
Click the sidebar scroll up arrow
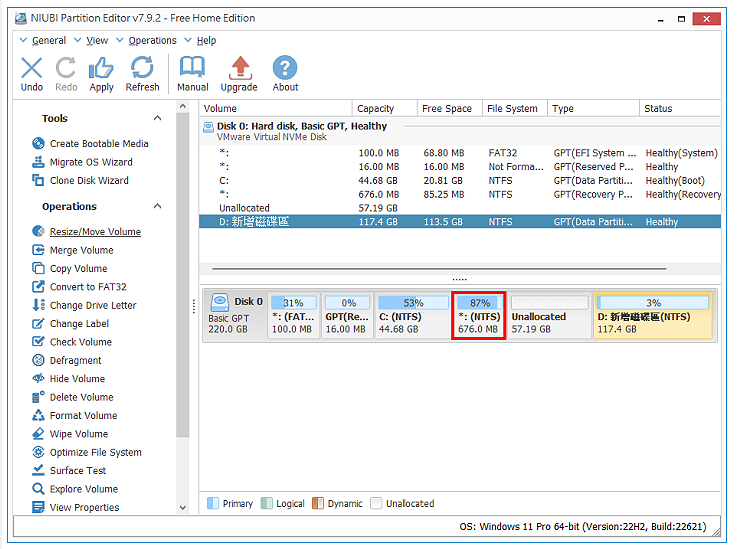coord(182,107)
